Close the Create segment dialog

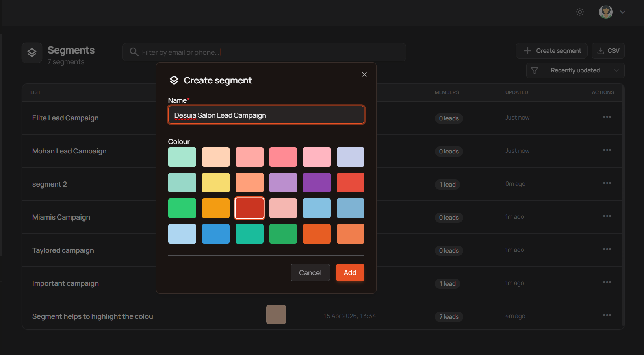tap(364, 74)
